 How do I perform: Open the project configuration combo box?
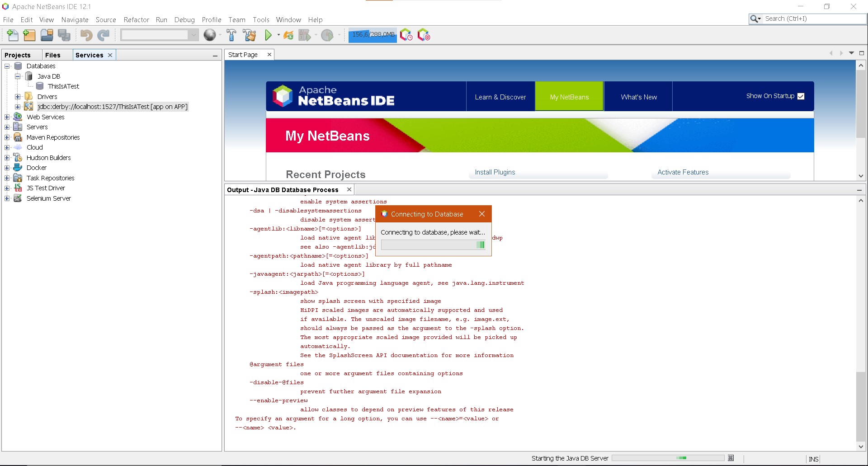pyautogui.click(x=160, y=35)
